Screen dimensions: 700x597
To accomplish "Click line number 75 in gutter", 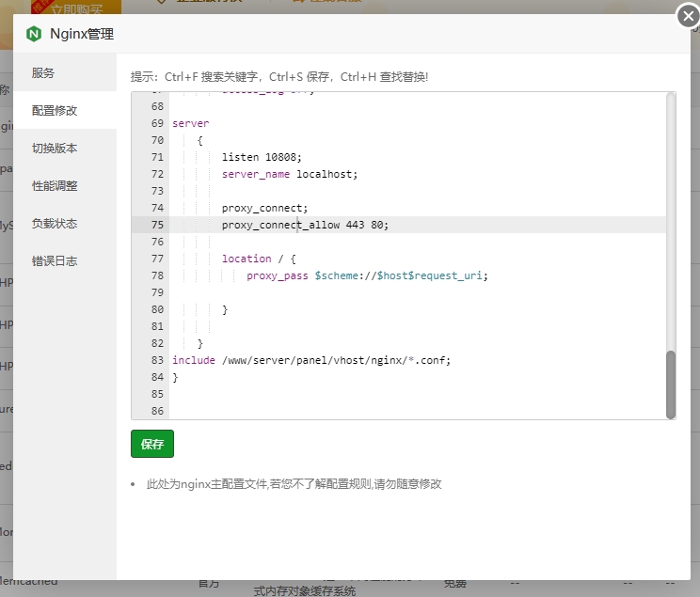I will pyautogui.click(x=157, y=225).
